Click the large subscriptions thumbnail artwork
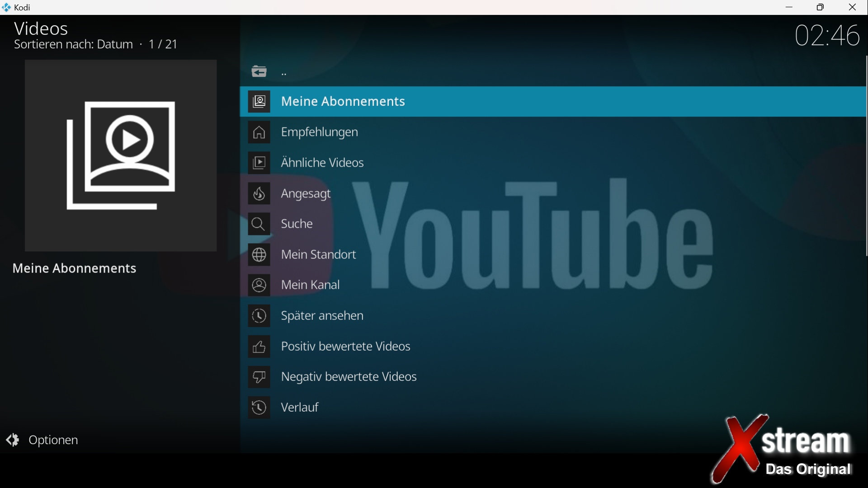868x488 pixels. point(121,156)
